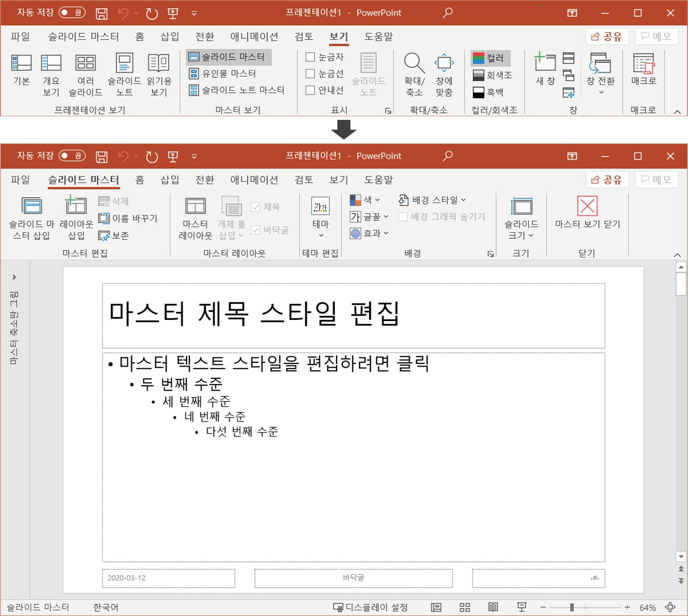
Task: Switch to View (보기) tab in lower window
Action: pos(339,180)
